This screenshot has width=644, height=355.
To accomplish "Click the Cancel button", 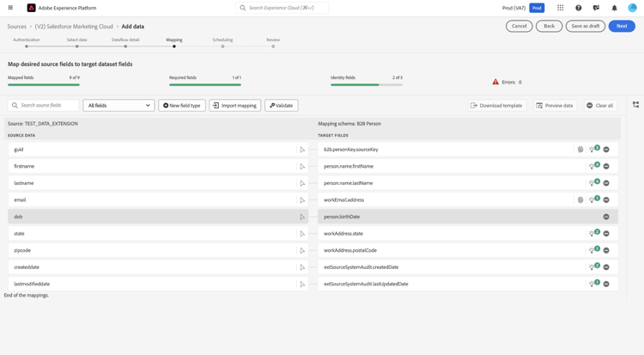I will [x=519, y=26].
